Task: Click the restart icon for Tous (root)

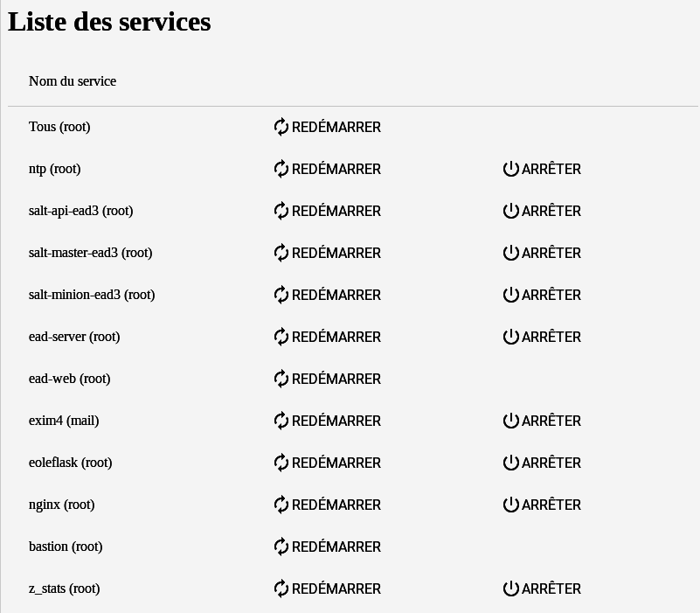Action: pyautogui.click(x=281, y=127)
